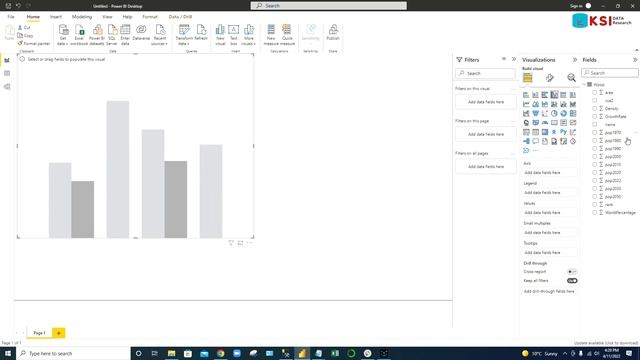Check the pop1970 field checkbox
640x360 pixels.
click(x=595, y=133)
